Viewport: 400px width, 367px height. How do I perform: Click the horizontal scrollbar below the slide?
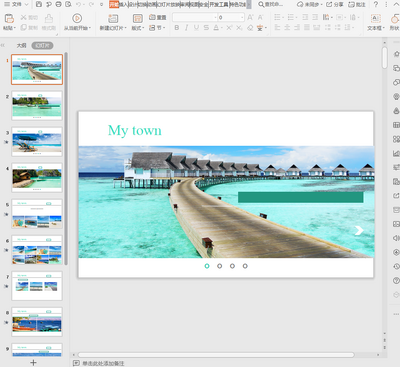[216, 355]
